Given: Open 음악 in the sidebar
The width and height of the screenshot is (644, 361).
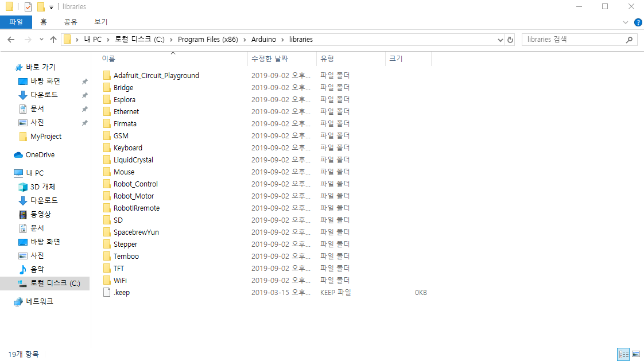Looking at the screenshot, I should coord(32,269).
